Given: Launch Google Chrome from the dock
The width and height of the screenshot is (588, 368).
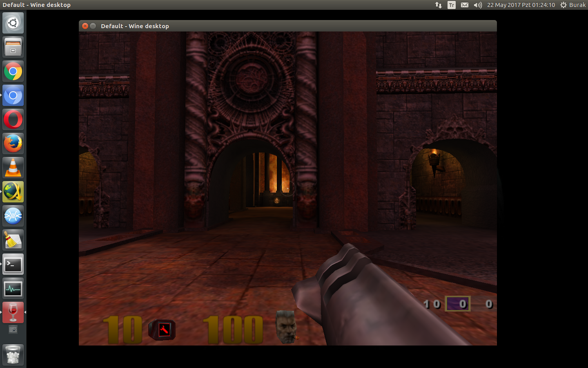Looking at the screenshot, I should [13, 71].
